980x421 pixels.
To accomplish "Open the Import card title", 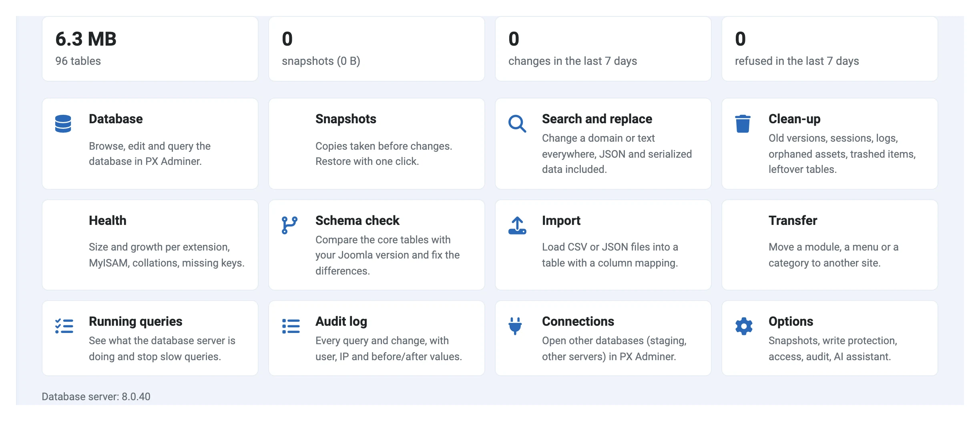I will click(x=561, y=221).
